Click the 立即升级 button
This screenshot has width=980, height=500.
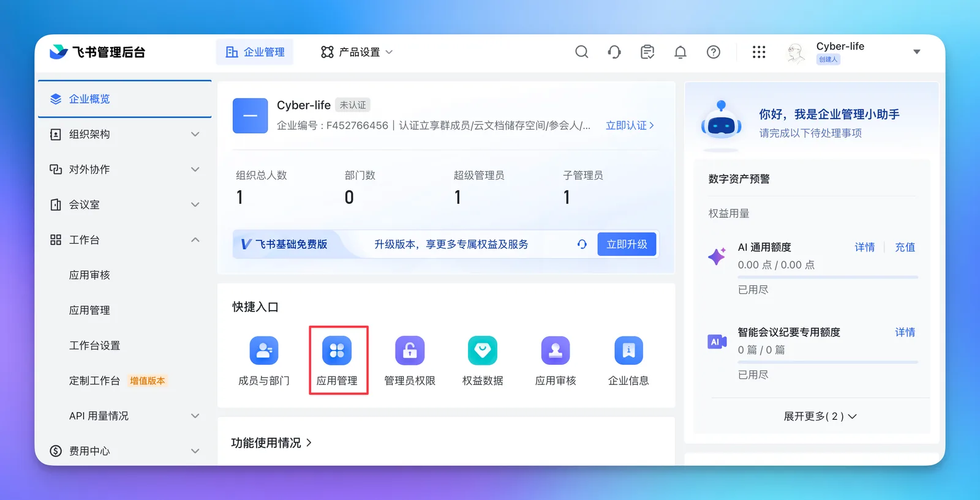pos(627,244)
